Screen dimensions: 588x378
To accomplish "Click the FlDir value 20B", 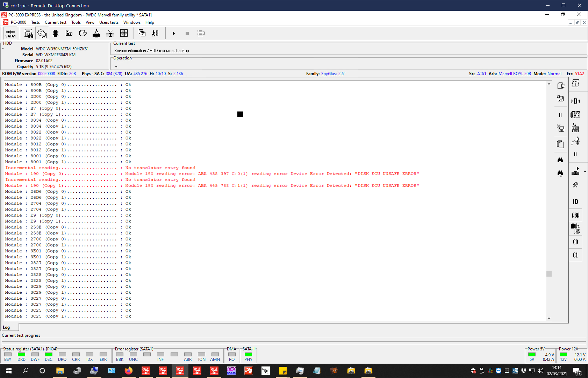I will tap(72, 74).
